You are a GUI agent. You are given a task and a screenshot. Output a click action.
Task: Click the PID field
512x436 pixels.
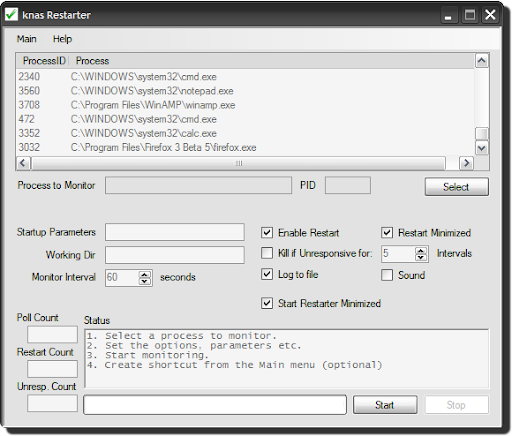(x=348, y=185)
